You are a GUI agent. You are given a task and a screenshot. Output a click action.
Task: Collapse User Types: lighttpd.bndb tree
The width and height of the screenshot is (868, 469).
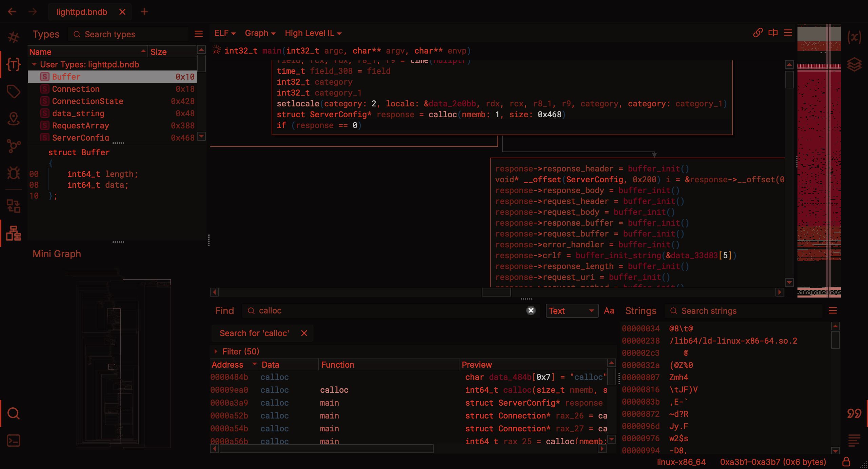coord(34,64)
